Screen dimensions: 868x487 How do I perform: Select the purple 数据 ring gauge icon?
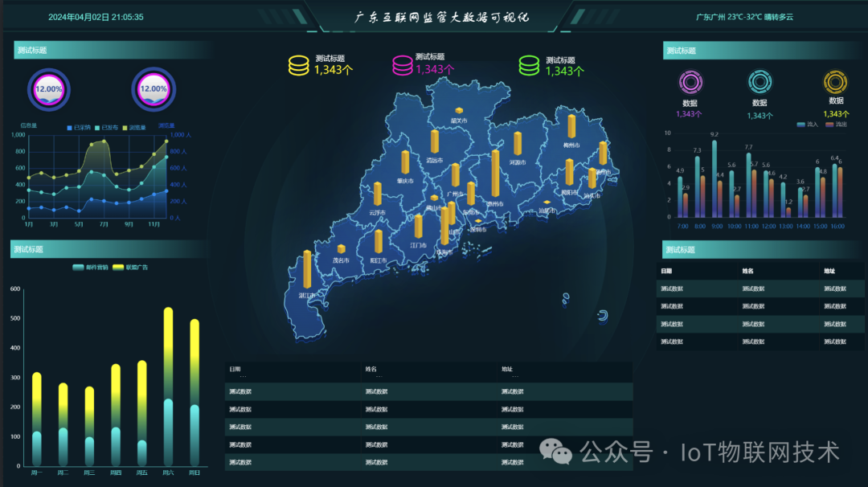coord(690,81)
